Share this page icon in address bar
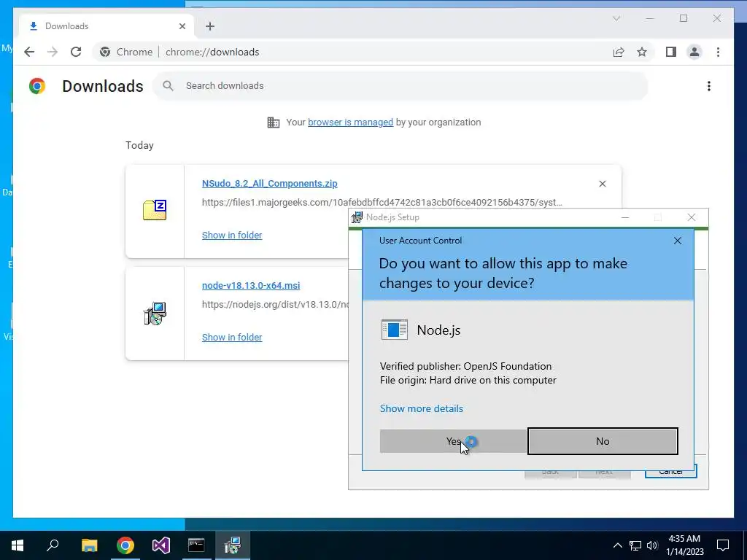 click(x=619, y=52)
